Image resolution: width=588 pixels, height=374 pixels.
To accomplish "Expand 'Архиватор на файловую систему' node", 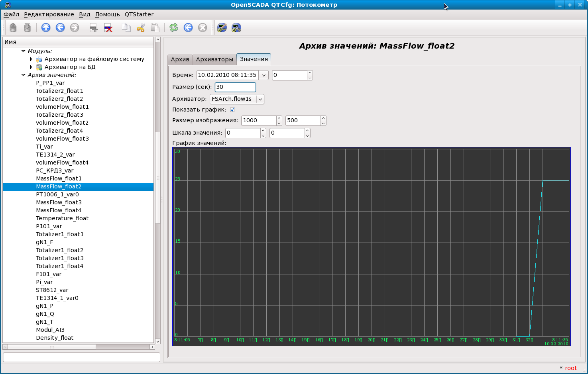I will tap(31, 59).
